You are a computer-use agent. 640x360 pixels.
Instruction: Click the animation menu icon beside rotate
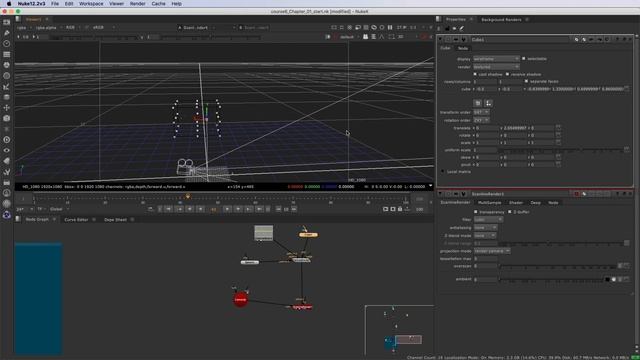point(558,135)
